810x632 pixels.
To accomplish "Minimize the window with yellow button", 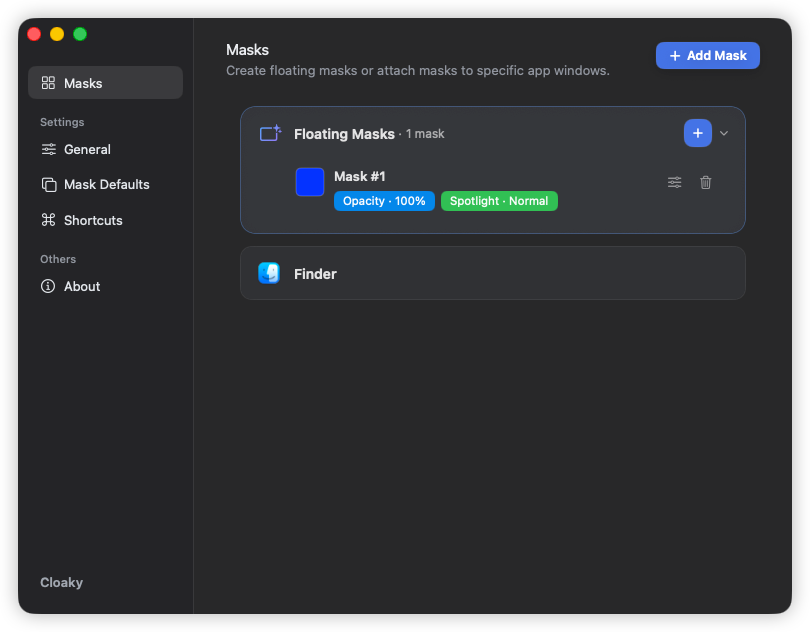I will coord(57,34).
